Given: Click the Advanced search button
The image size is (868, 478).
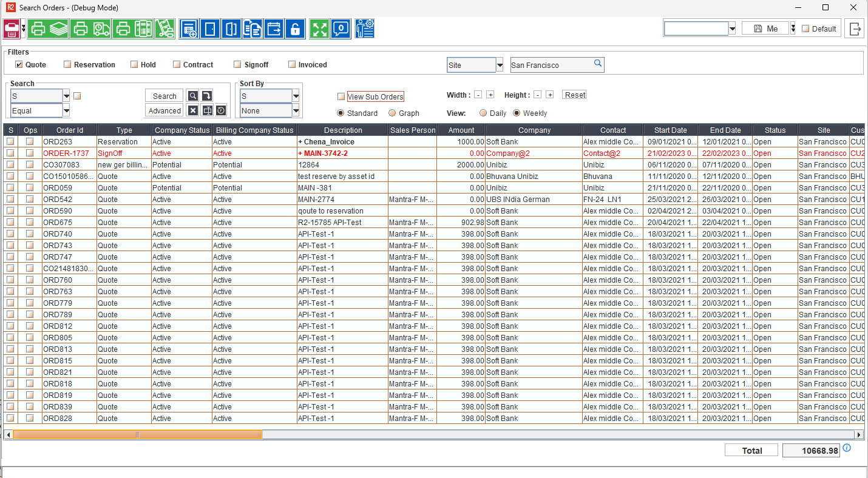Looking at the screenshot, I should 164,110.
